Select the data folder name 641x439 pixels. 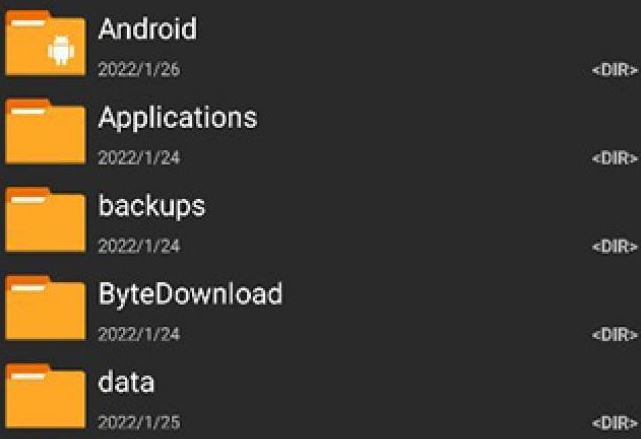(126, 381)
